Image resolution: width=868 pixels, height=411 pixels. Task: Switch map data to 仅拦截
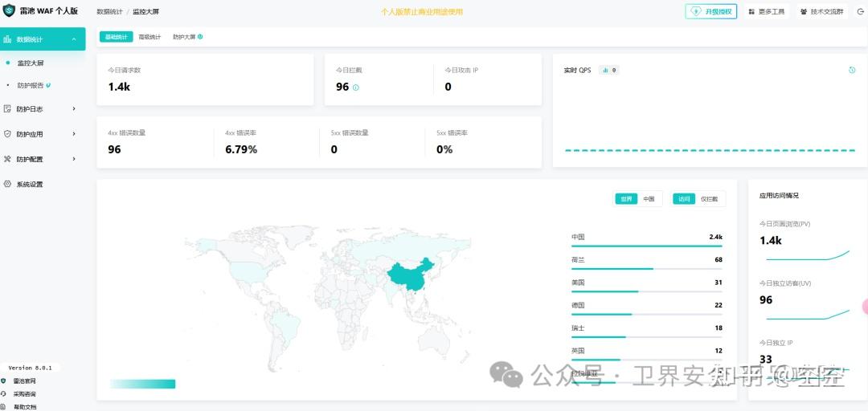point(709,199)
